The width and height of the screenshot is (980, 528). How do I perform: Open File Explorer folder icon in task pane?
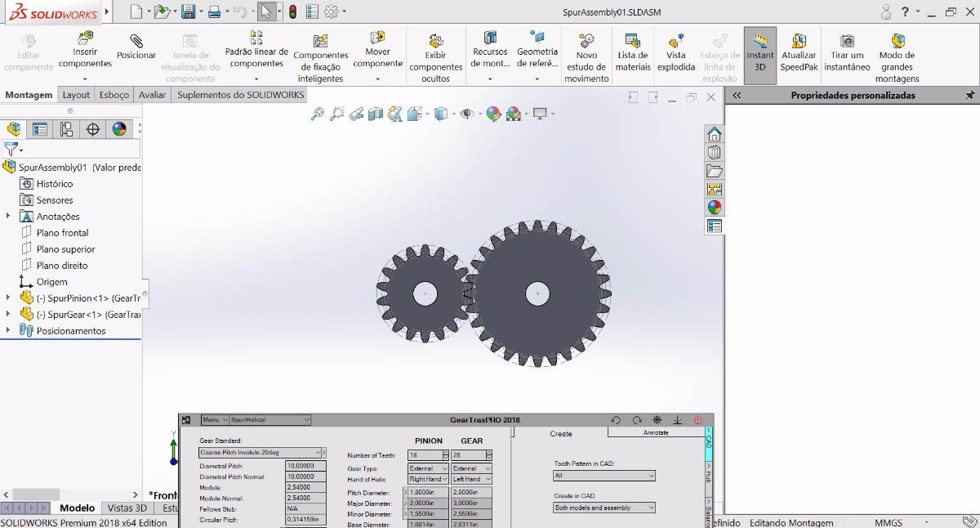point(715,171)
